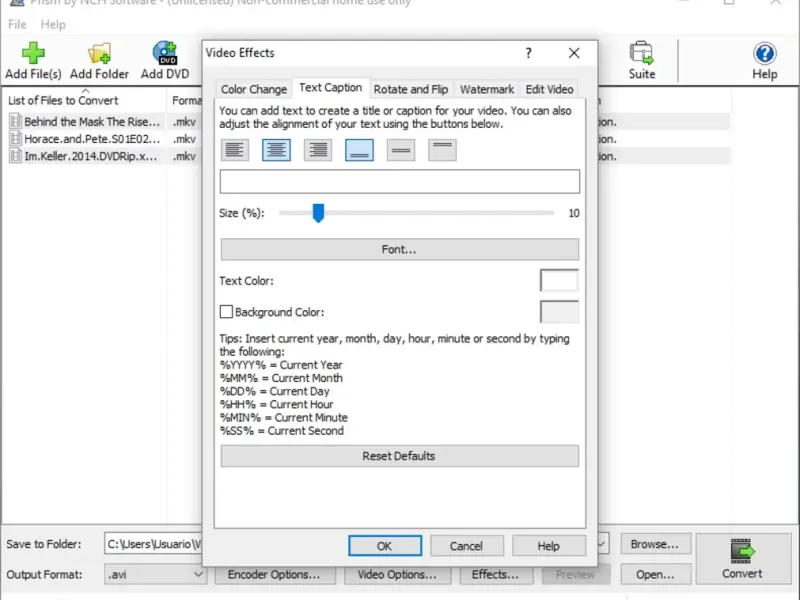This screenshot has height=600, width=800.
Task: Position caption at vertical middle of video
Action: pos(401,150)
